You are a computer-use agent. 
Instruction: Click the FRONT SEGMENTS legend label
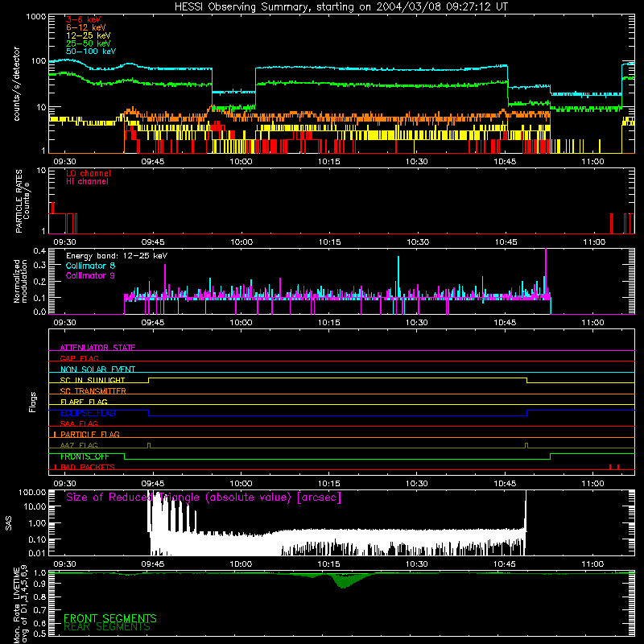[x=110, y=618]
